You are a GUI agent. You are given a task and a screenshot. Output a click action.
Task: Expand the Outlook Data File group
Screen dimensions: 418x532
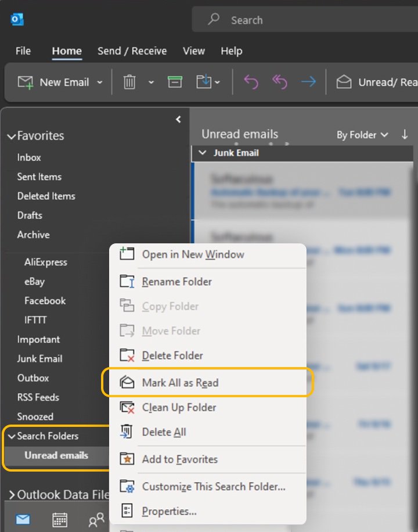[x=12, y=495]
